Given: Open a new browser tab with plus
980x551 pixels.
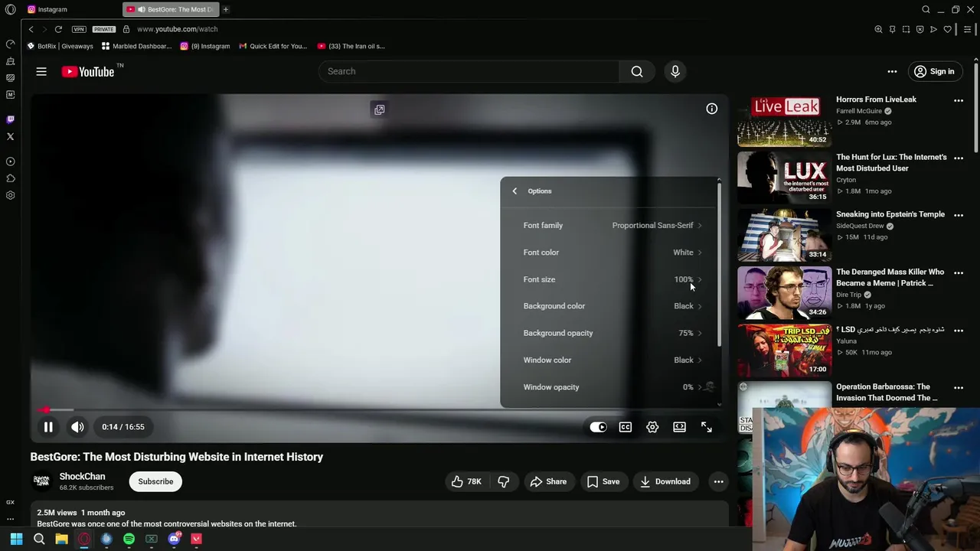Looking at the screenshot, I should point(226,9).
